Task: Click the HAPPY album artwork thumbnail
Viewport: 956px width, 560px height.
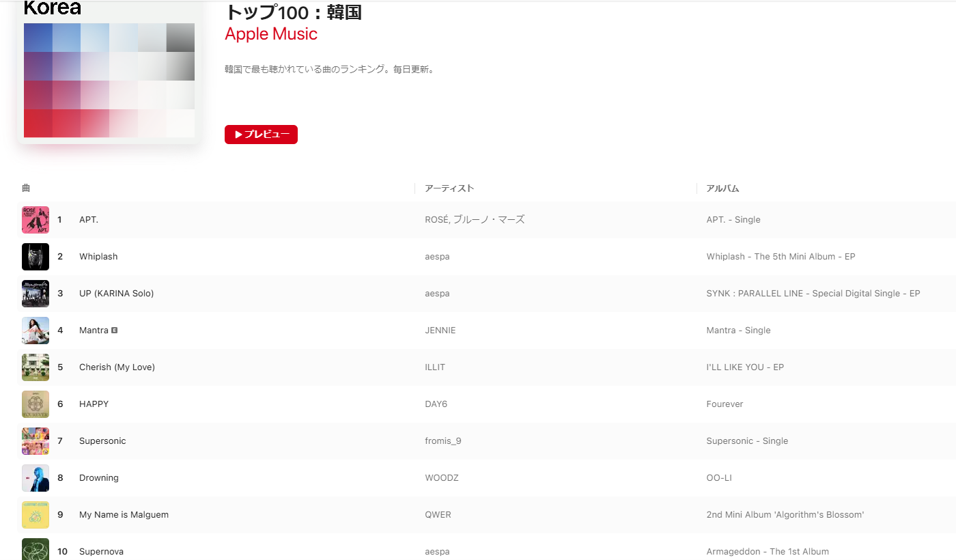Action: (x=36, y=404)
